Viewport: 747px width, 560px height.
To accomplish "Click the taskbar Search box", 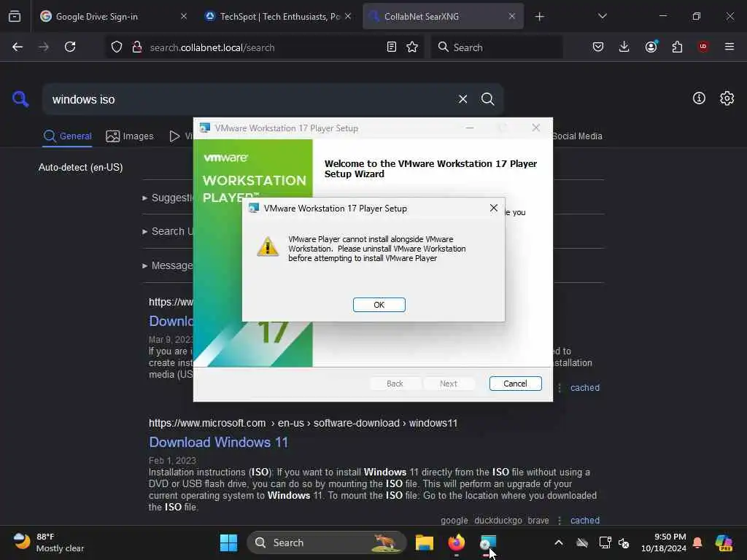I will [x=326, y=542].
